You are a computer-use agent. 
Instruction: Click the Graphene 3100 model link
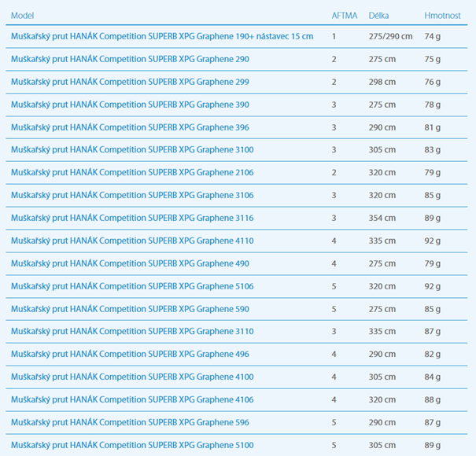(x=132, y=150)
